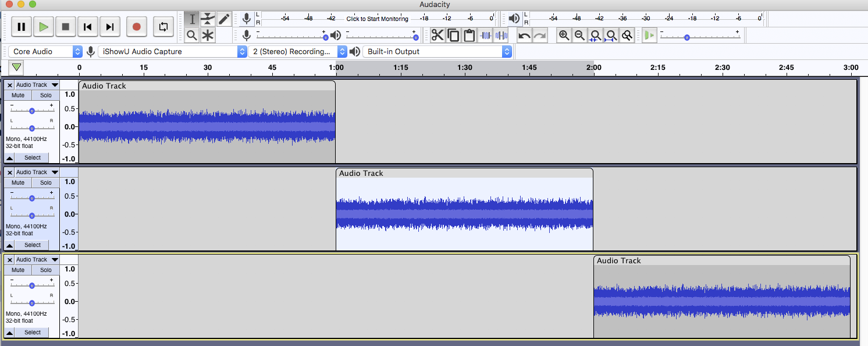
Task: Zoom in on the timeline
Action: coord(564,36)
